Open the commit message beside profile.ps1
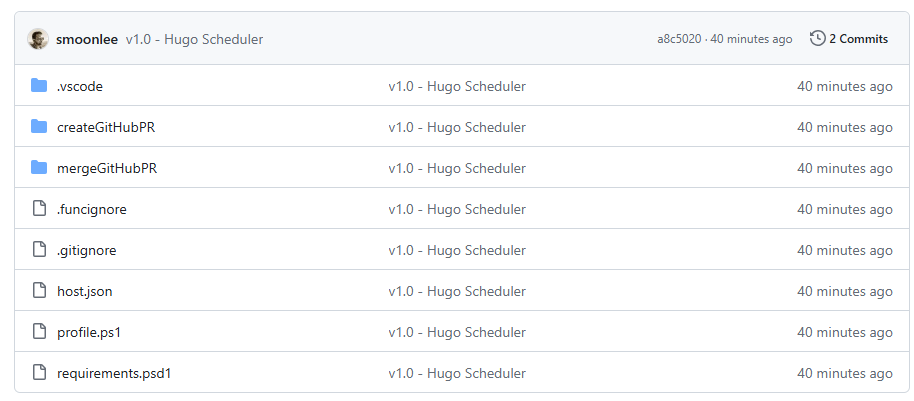Viewport: 914px width, 401px height. (x=457, y=332)
